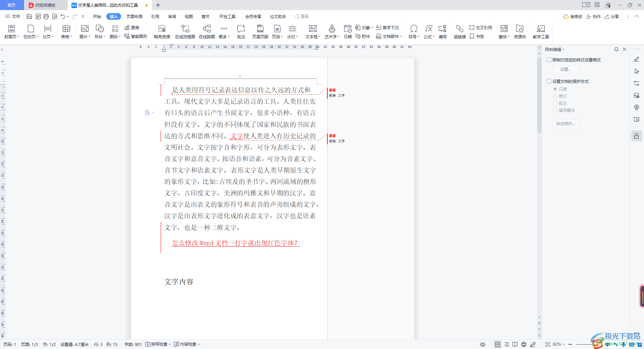Click the Collaborate (协作) button
Viewport: 644px width, 349px height.
[593, 16]
